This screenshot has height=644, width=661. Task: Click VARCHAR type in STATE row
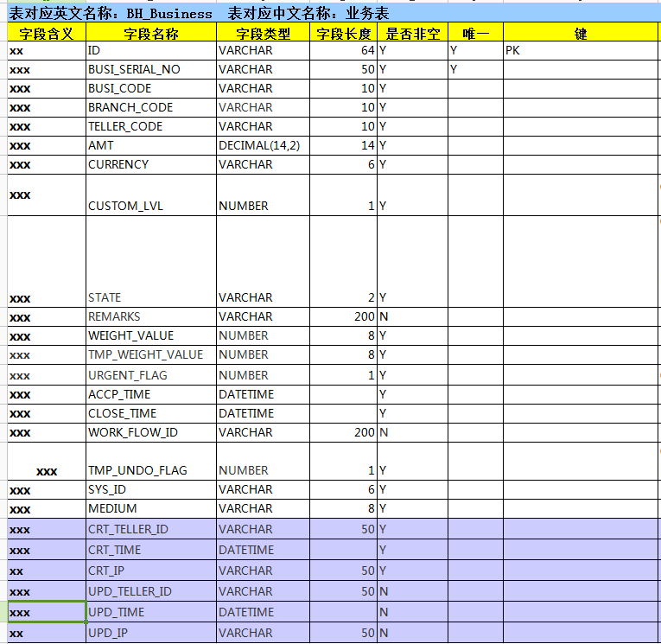pos(263,261)
